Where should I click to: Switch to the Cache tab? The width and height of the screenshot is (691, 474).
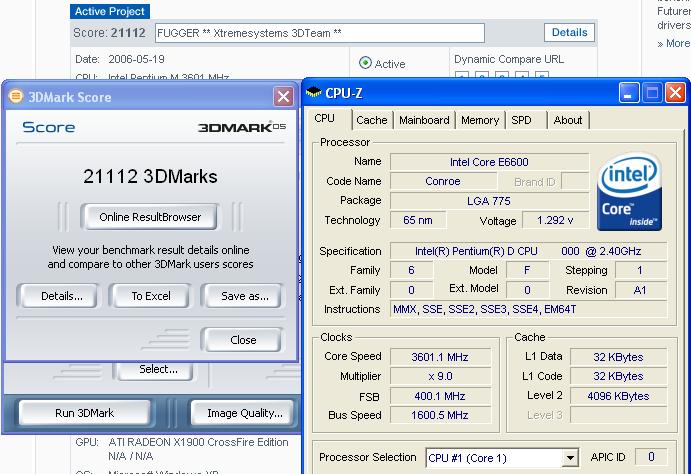[x=371, y=120]
